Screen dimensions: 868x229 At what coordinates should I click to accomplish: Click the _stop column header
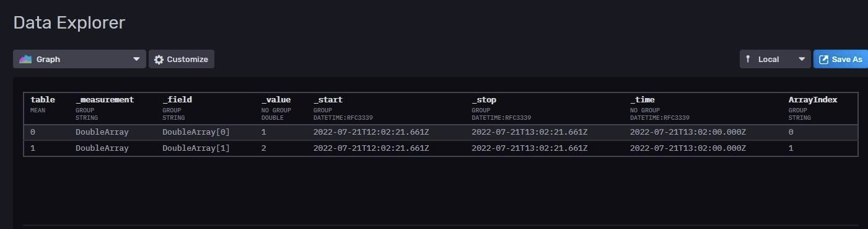click(x=484, y=100)
